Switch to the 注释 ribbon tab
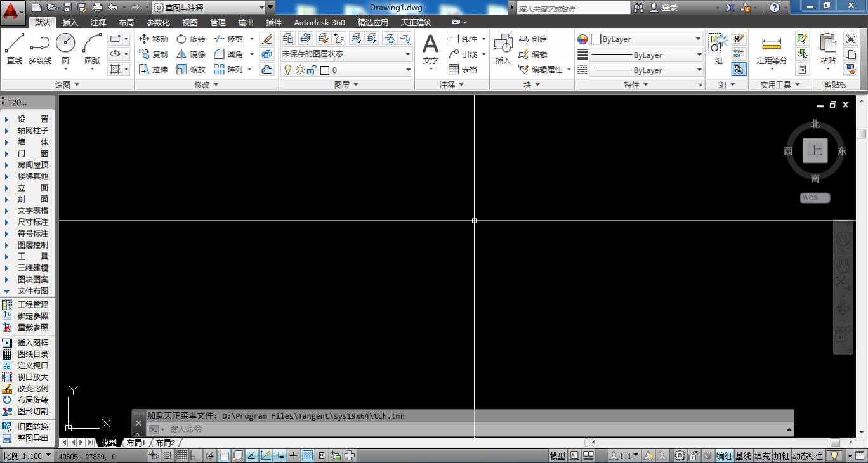Viewport: 868px width, 463px height. click(98, 22)
